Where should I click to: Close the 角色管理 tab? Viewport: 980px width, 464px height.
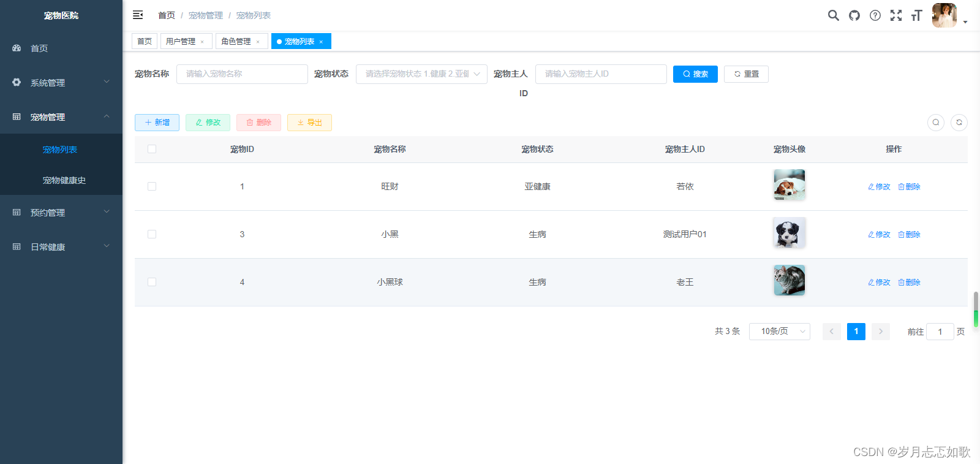tap(258, 42)
